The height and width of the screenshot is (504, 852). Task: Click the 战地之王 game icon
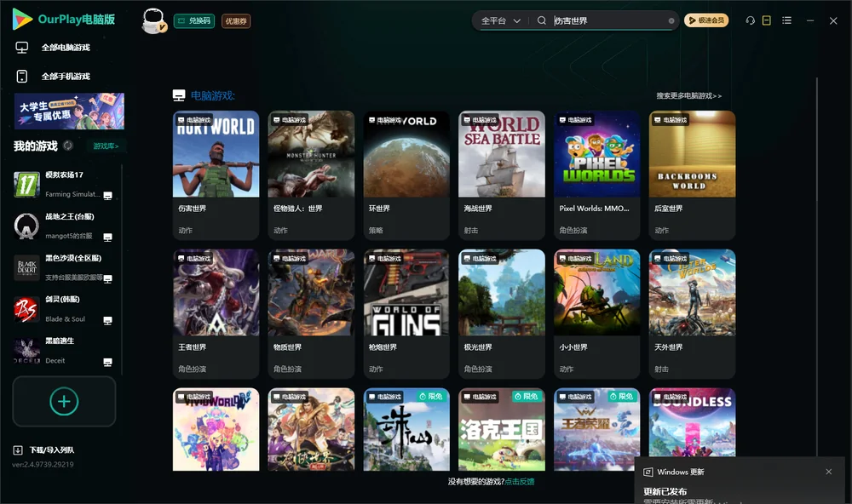tap(26, 226)
